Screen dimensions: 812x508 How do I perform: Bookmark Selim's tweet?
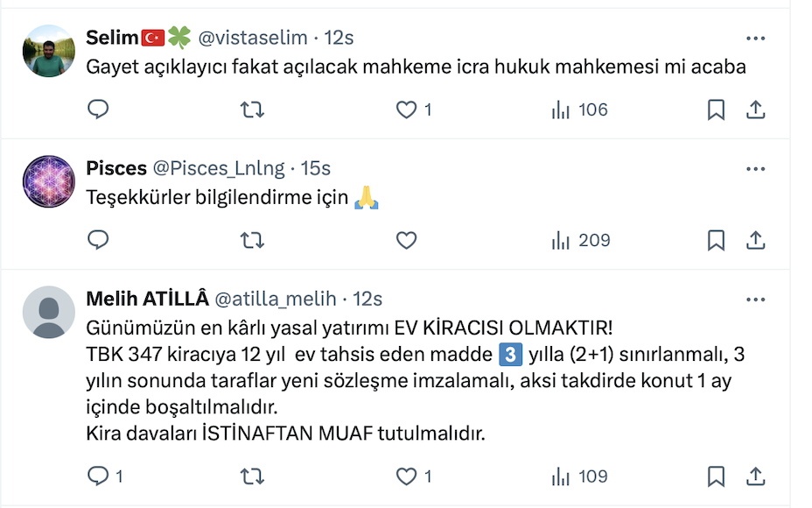(x=716, y=109)
